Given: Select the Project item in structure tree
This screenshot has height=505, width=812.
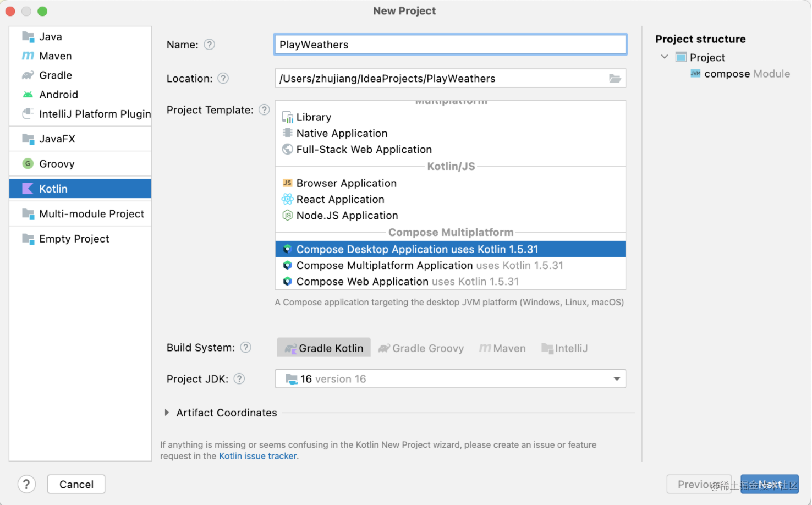Looking at the screenshot, I should (x=701, y=57).
